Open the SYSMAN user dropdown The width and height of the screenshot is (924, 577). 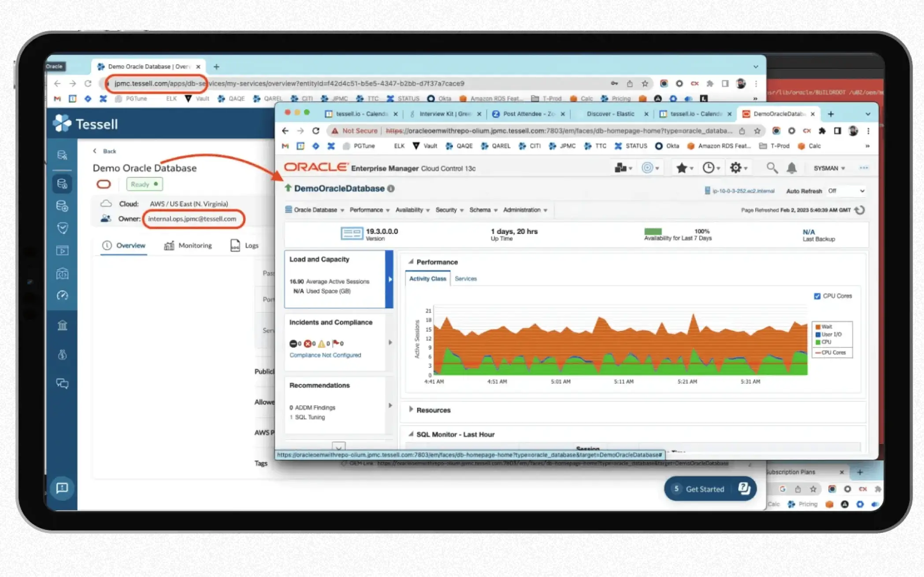click(829, 168)
